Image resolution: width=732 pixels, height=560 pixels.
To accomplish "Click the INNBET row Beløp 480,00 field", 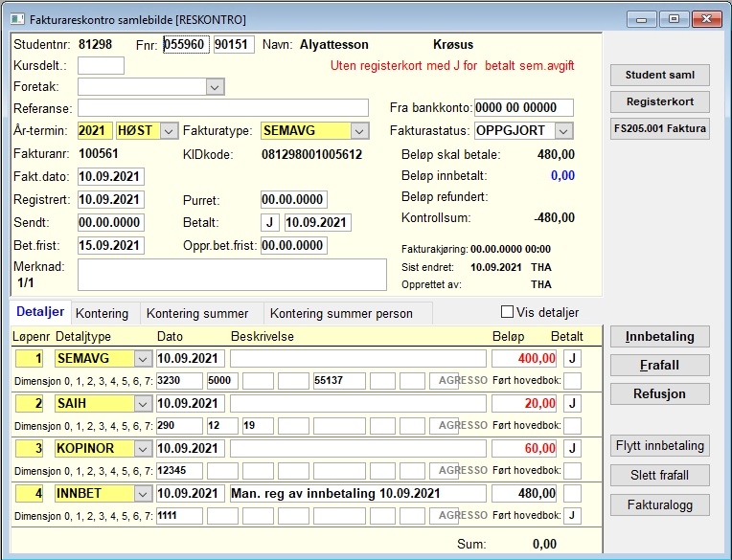I will coord(524,493).
